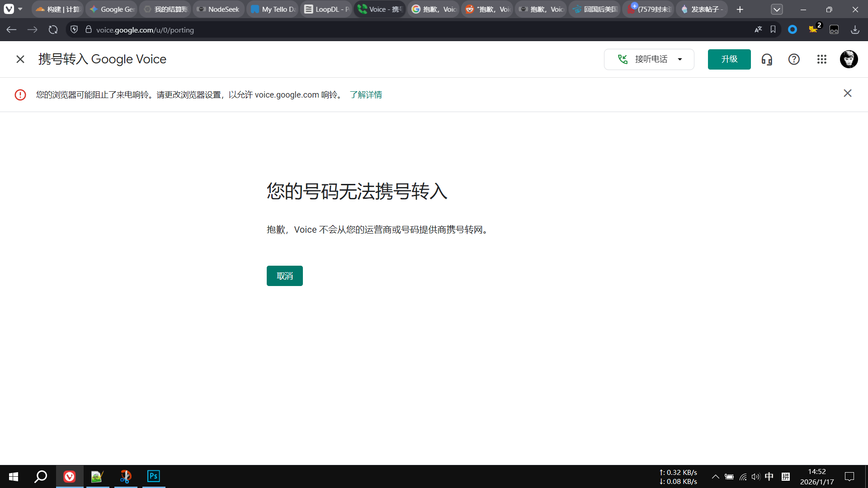
Task: Click the account profile avatar
Action: point(849,59)
